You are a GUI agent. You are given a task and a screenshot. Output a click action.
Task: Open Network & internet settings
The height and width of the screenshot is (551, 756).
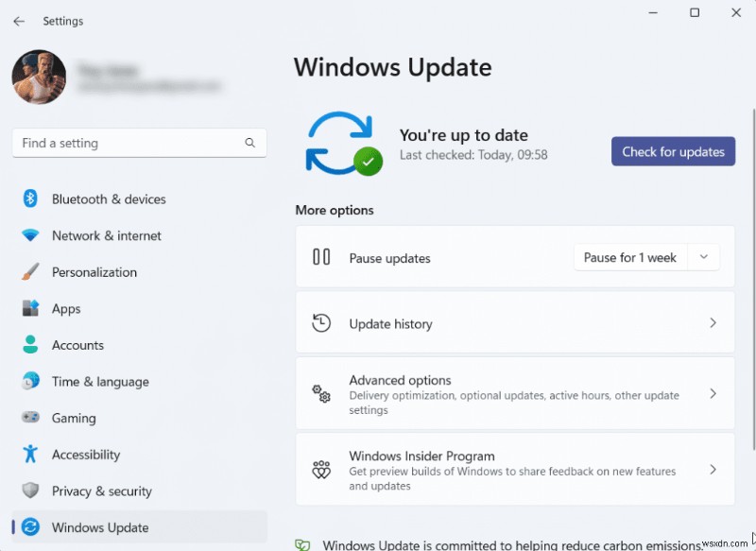click(107, 235)
